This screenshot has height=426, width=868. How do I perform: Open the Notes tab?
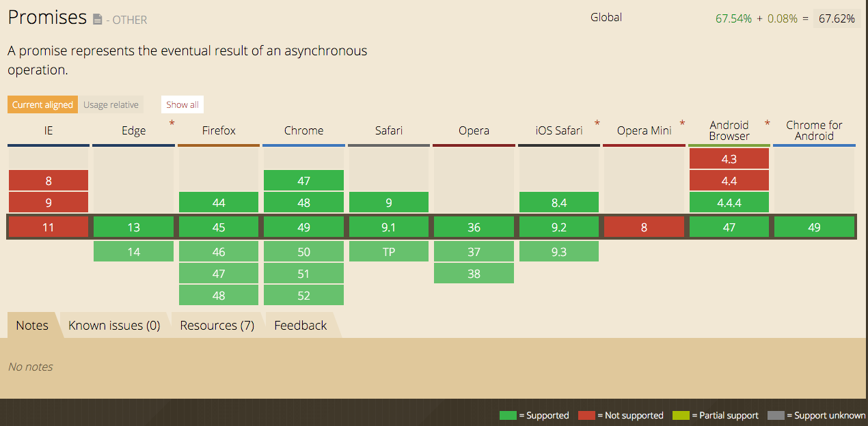click(32, 325)
